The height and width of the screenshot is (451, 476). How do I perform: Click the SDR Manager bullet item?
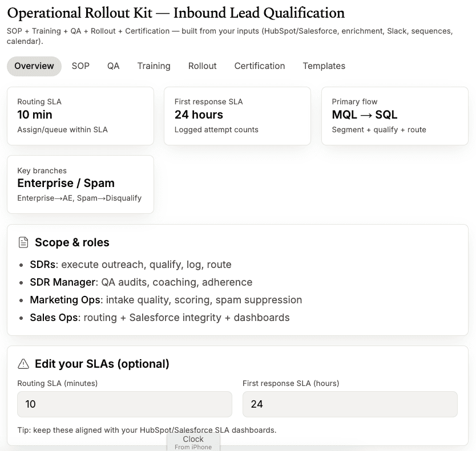[141, 282]
